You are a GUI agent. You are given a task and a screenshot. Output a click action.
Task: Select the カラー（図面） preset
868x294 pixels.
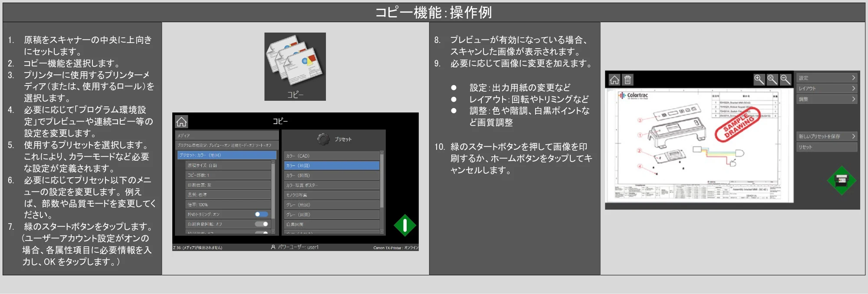[x=332, y=175]
